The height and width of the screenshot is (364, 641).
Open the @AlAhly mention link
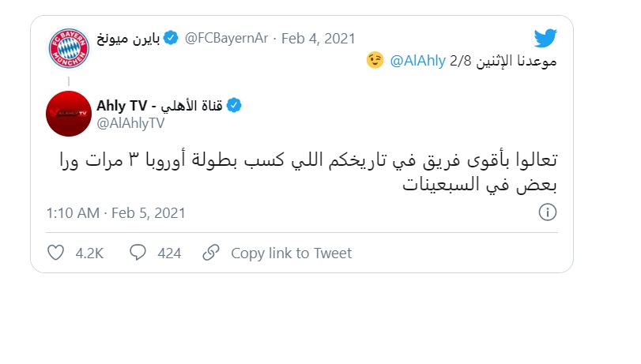point(413,60)
